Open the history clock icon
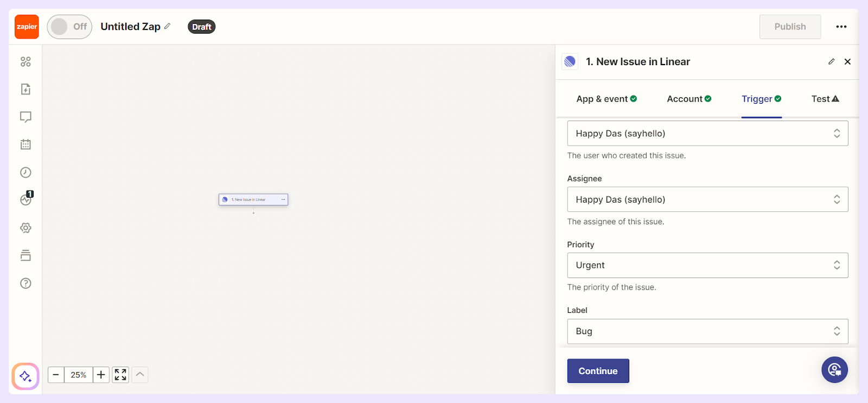The image size is (868, 403). tap(25, 172)
